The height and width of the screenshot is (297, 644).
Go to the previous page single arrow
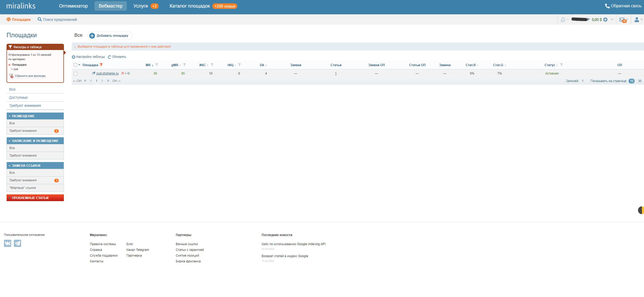[x=91, y=81]
